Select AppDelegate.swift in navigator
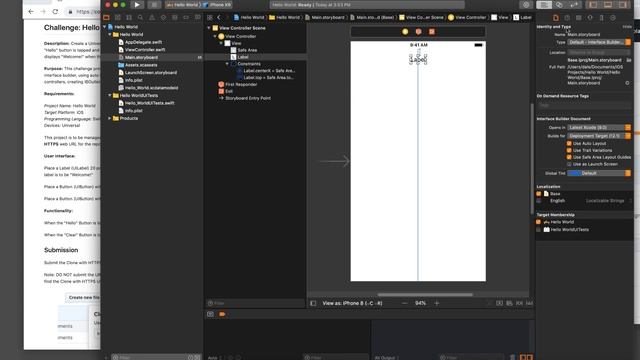Viewport: 640px width, 360px height. (x=143, y=42)
